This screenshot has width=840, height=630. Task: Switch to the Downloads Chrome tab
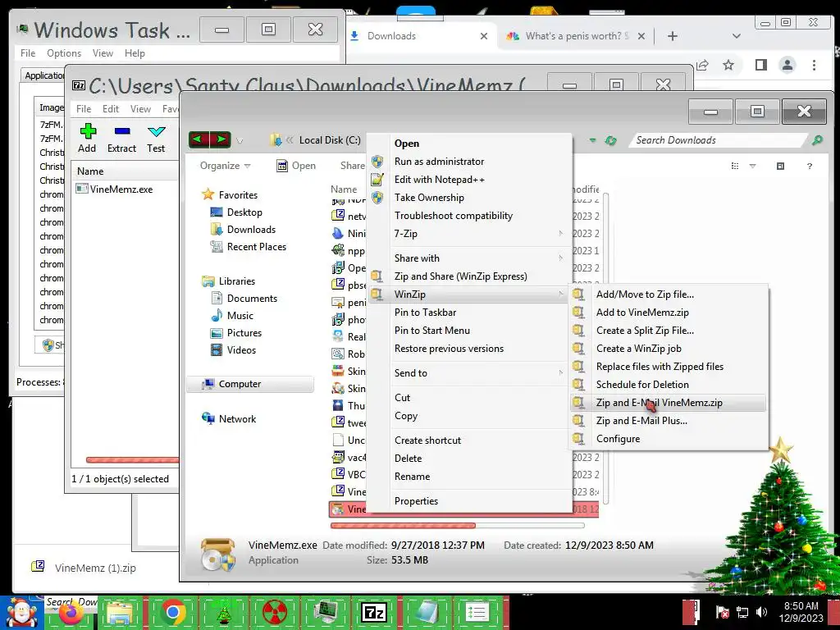(x=419, y=36)
